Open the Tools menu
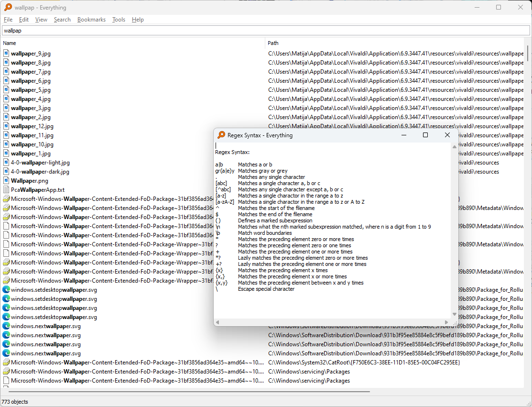532x407 pixels. tap(119, 20)
